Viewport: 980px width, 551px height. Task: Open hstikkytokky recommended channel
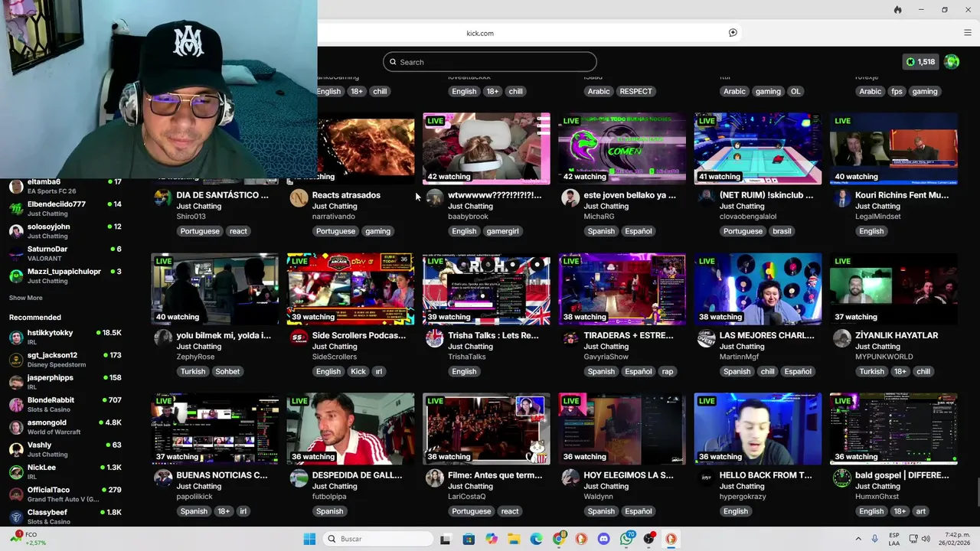pos(65,337)
